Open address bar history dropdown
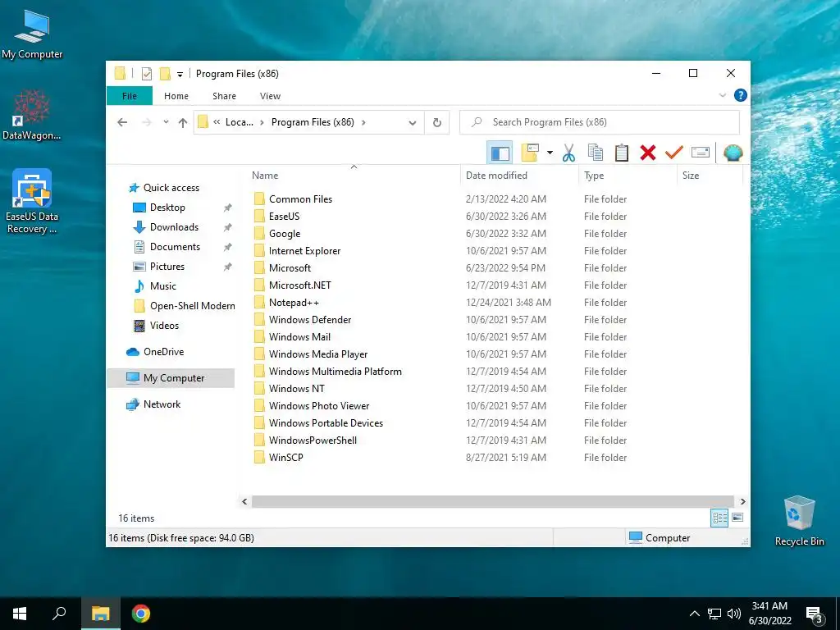The height and width of the screenshot is (630, 840). [412, 123]
